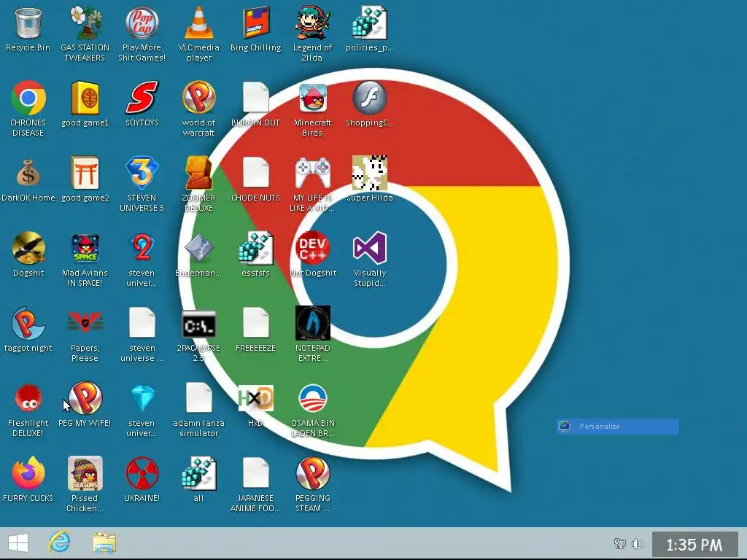Open the volume speaker tray icon

coord(638,543)
